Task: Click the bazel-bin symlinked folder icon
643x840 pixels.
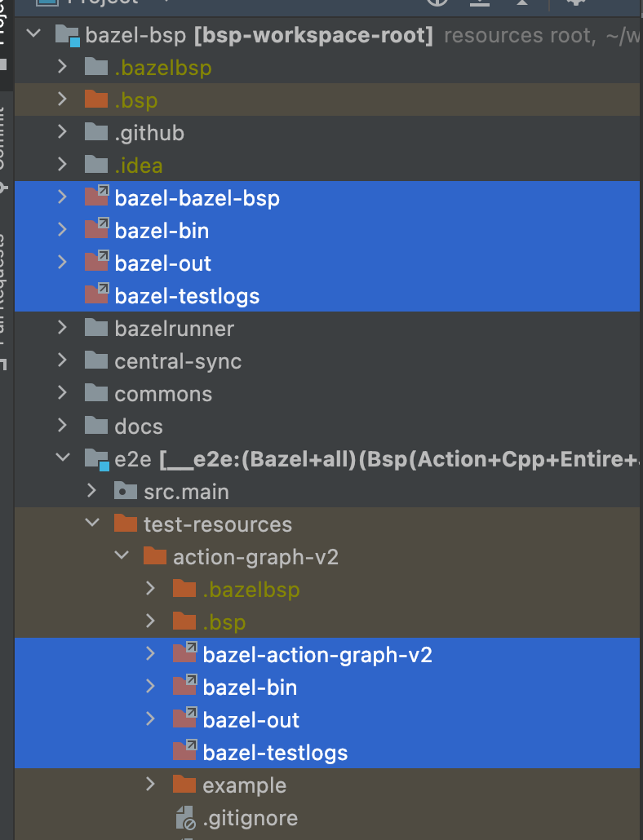Action: coord(97,230)
